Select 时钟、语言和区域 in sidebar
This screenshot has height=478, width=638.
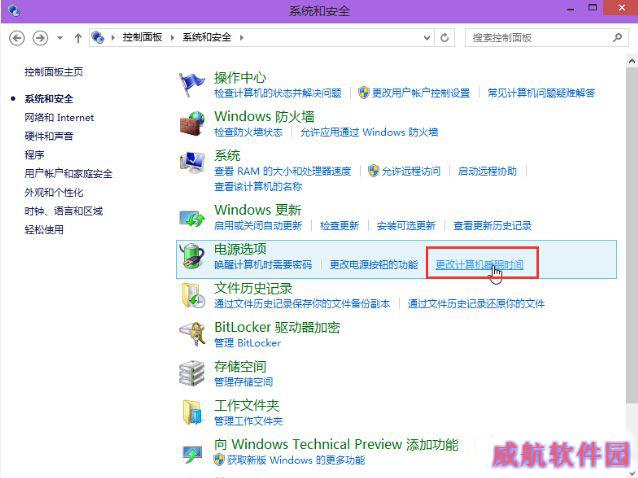(63, 211)
